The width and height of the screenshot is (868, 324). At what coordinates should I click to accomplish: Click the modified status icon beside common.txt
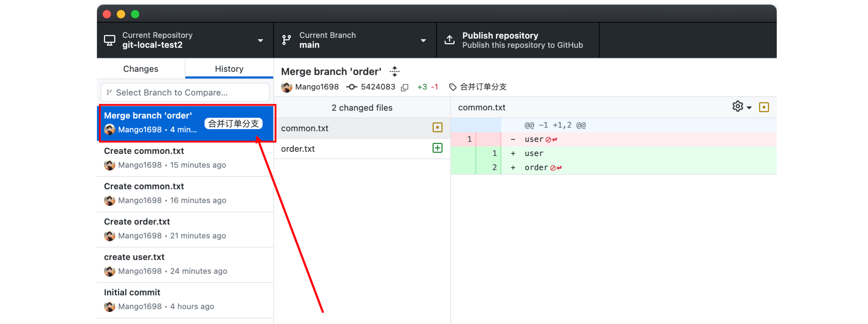(437, 128)
